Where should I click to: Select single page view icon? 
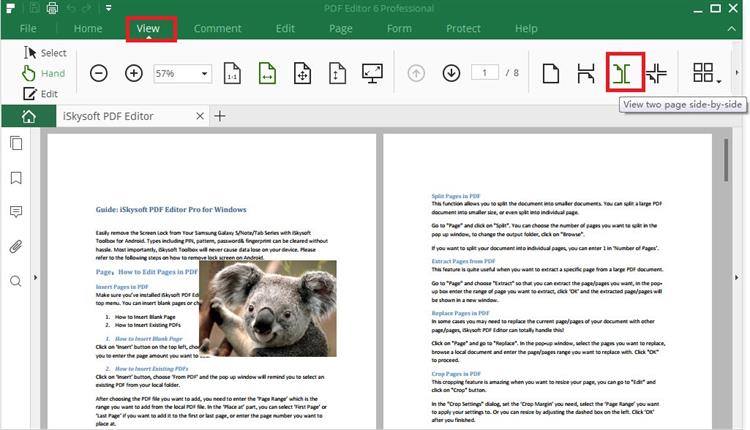tap(551, 73)
